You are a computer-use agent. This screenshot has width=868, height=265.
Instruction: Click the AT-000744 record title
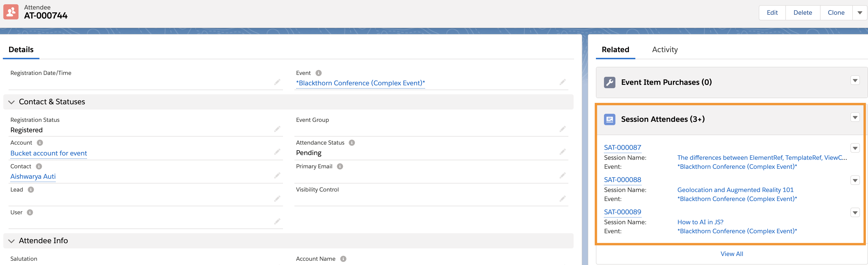tap(46, 15)
